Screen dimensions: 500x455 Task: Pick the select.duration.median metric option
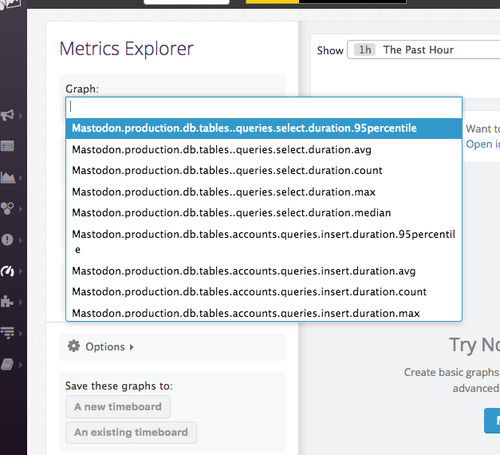pyautogui.click(x=264, y=213)
